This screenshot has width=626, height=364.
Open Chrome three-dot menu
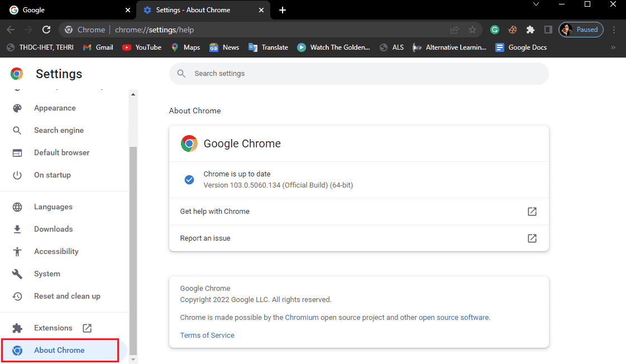coord(614,30)
